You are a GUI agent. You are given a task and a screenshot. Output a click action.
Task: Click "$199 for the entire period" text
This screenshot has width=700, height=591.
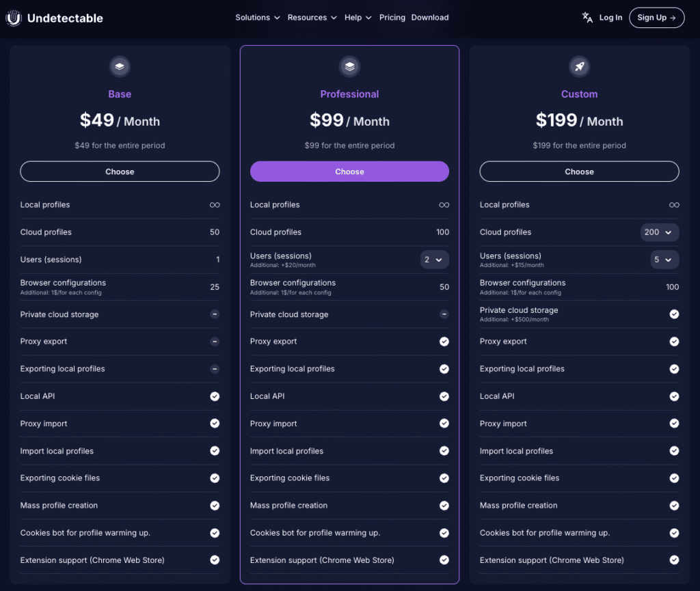580,146
